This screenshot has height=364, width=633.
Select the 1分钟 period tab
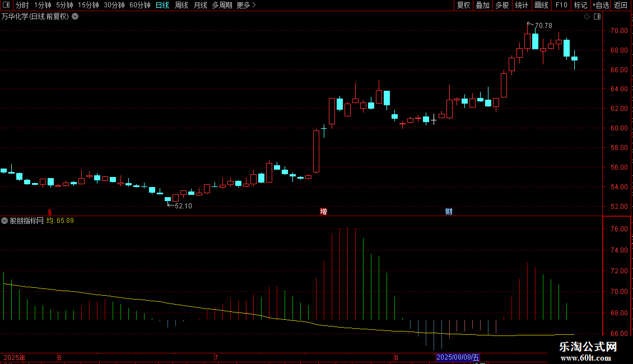click(43, 5)
